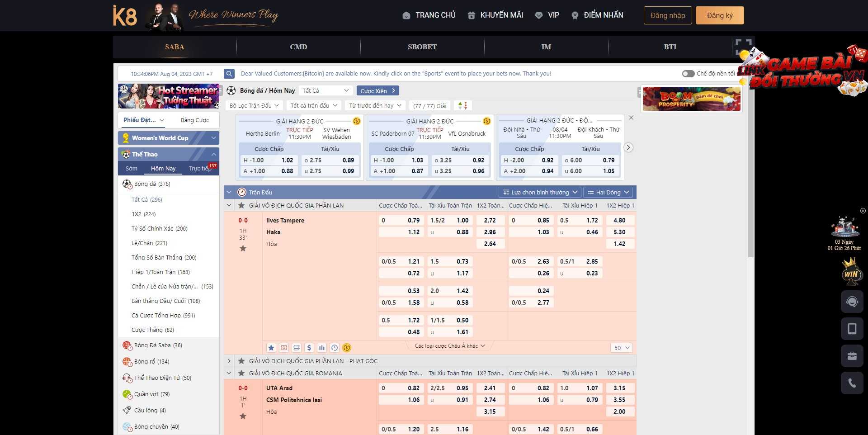The height and width of the screenshot is (435, 868).
Task: Close the countdown promo widget
Action: [x=863, y=211]
